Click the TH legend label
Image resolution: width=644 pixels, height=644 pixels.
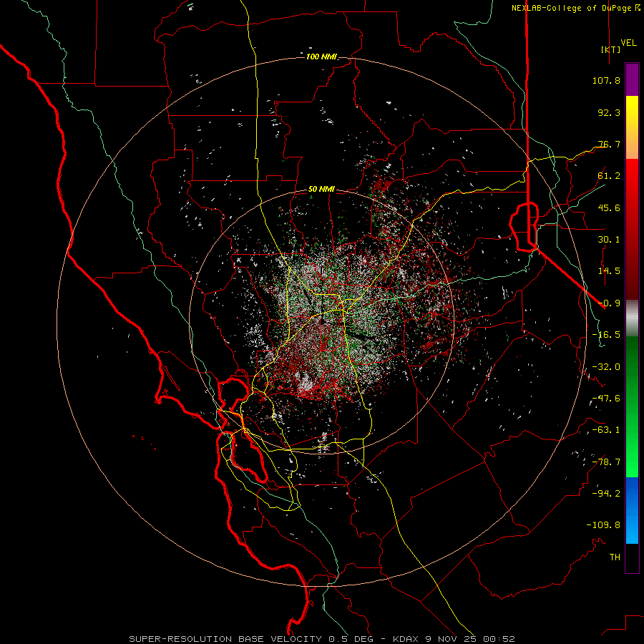615,557
